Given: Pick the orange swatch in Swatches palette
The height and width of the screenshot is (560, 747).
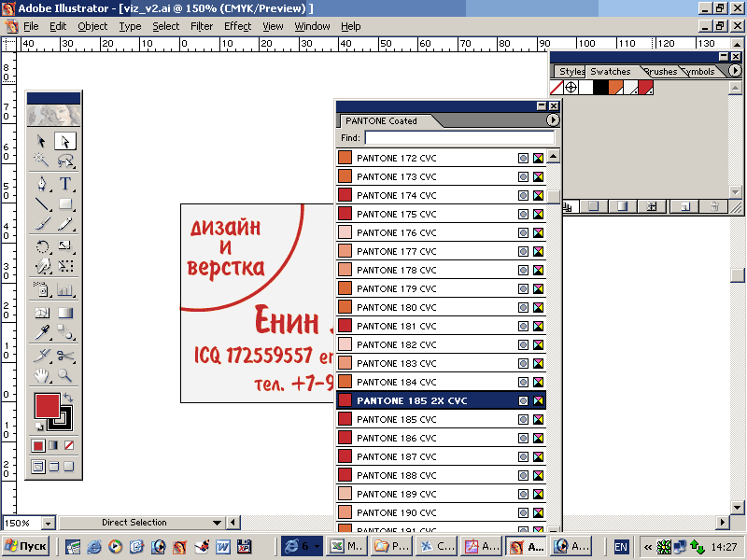Looking at the screenshot, I should pyautogui.click(x=616, y=87).
